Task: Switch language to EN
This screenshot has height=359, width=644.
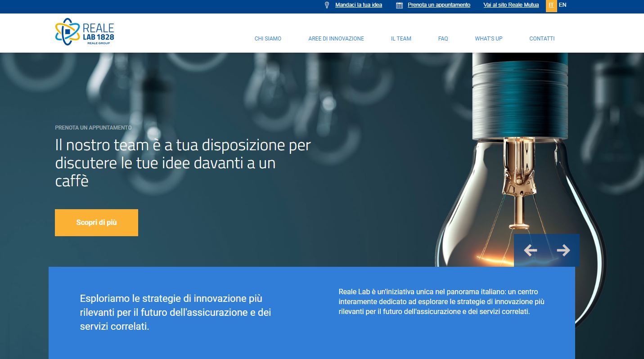Action: (563, 5)
